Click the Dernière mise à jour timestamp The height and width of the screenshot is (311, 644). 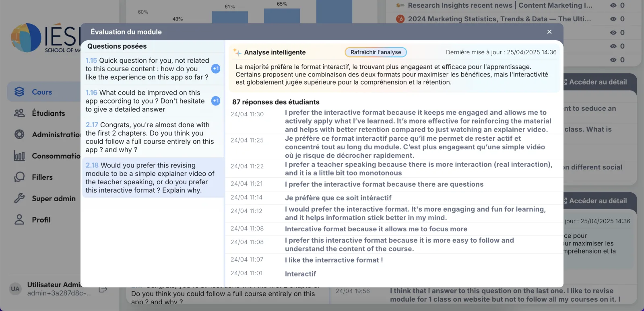pyautogui.click(x=501, y=52)
